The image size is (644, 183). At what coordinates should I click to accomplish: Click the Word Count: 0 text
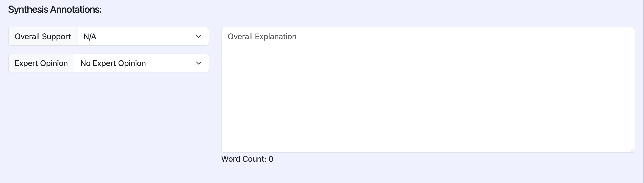click(247, 159)
